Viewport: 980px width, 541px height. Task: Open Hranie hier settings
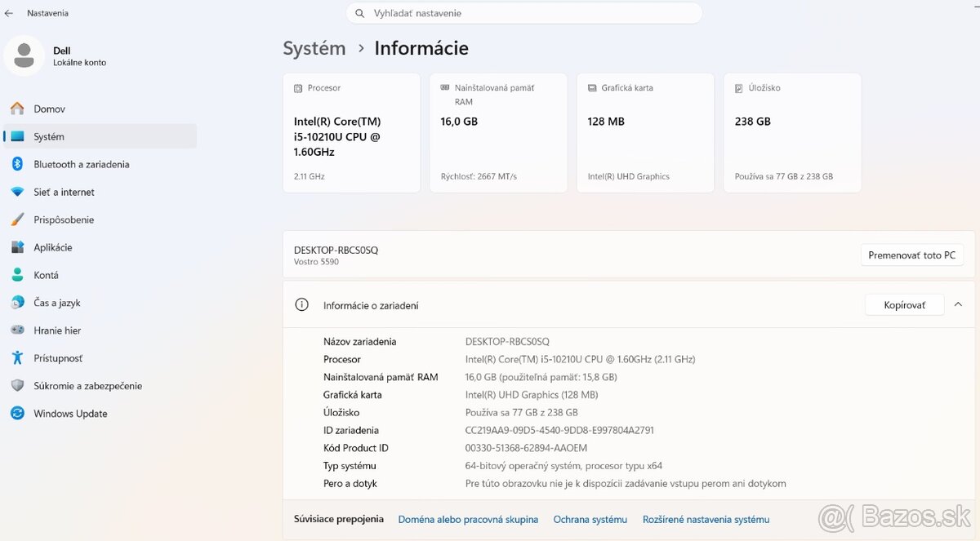pyautogui.click(x=100, y=330)
